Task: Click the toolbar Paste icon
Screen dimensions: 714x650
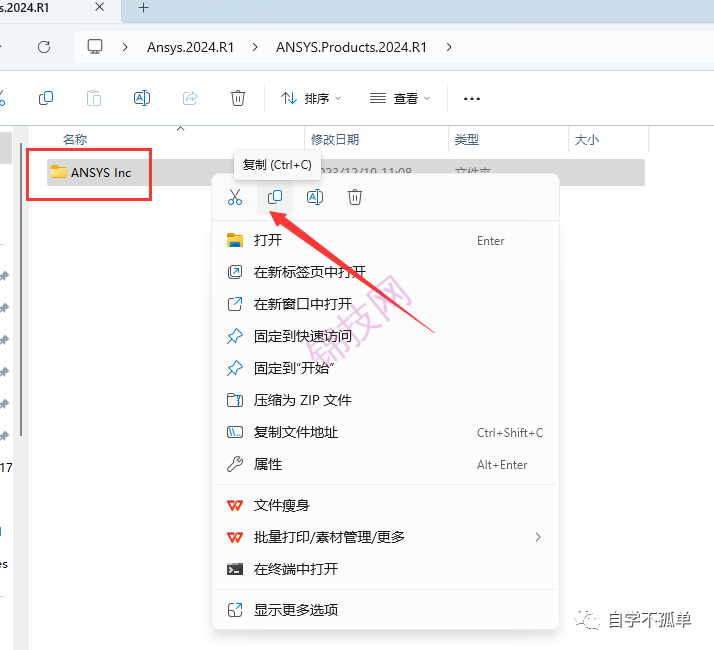Action: click(x=94, y=98)
